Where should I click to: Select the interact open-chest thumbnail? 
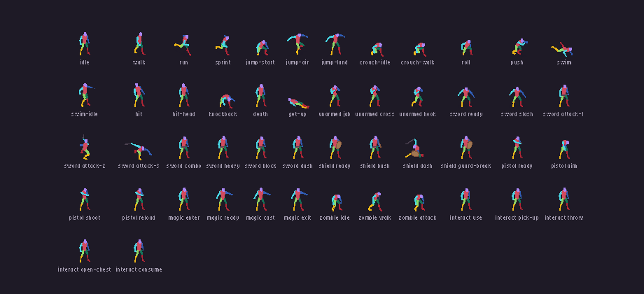[84, 251]
